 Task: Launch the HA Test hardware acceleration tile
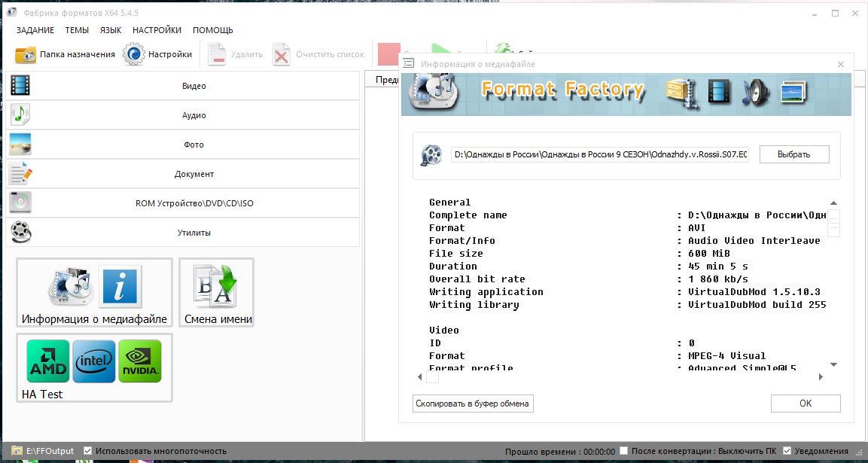pyautogui.click(x=94, y=367)
